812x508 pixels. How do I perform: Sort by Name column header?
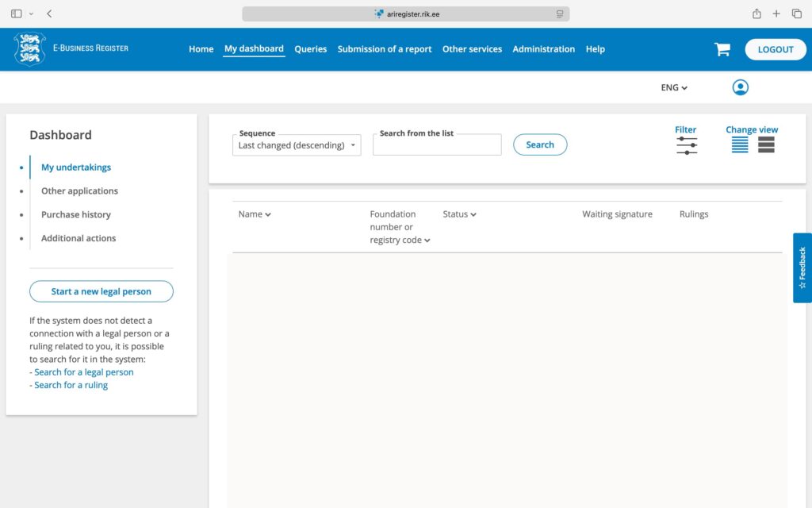coord(255,214)
